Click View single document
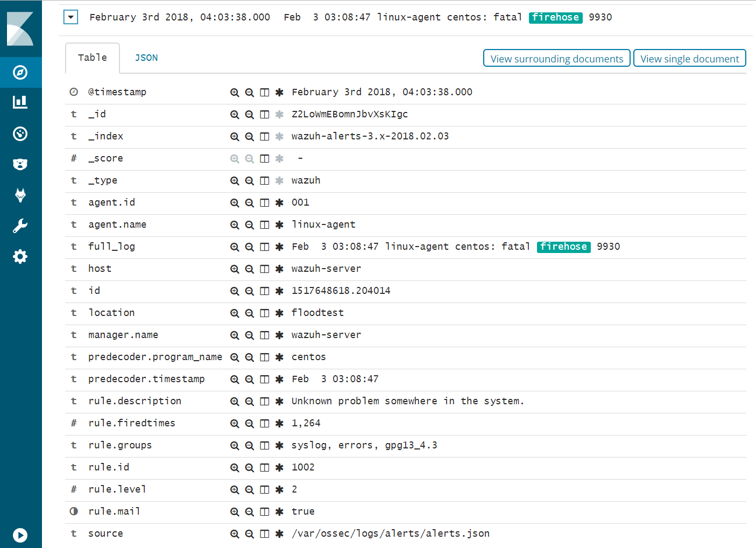Image resolution: width=756 pixels, height=548 pixels. click(x=689, y=59)
